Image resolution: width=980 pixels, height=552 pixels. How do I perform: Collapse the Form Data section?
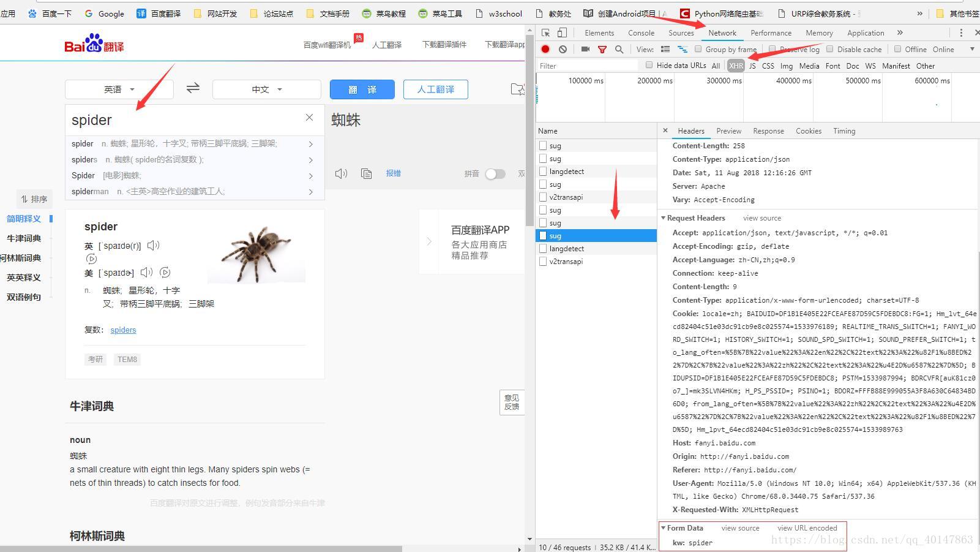click(663, 528)
